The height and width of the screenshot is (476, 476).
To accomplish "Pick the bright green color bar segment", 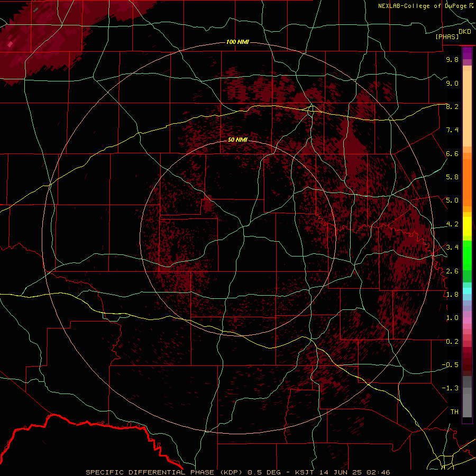I will click(x=467, y=255).
